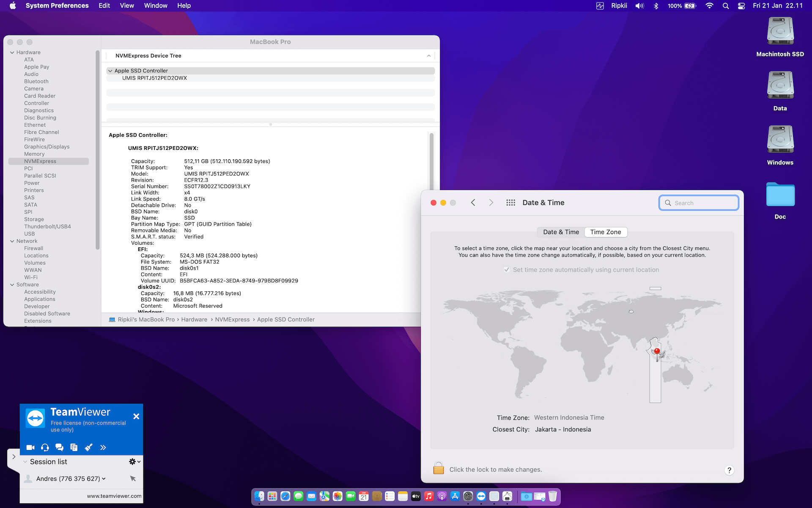Collapse the Session list section

pyautogui.click(x=25, y=462)
